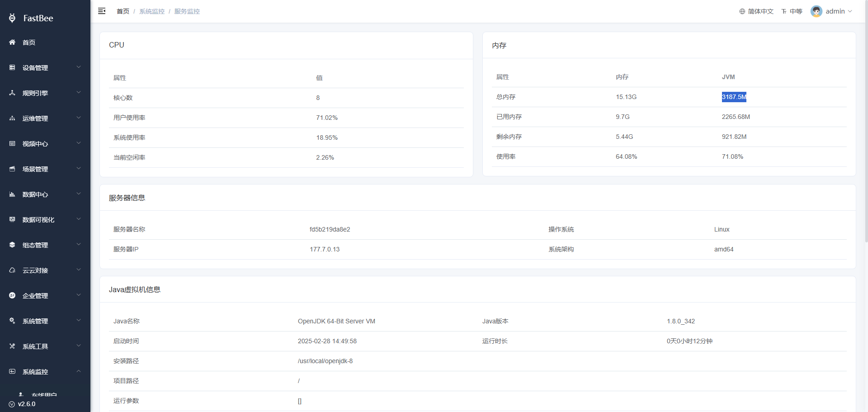Click the v2.6.0 version label
This screenshot has width=868, height=412.
click(x=27, y=404)
